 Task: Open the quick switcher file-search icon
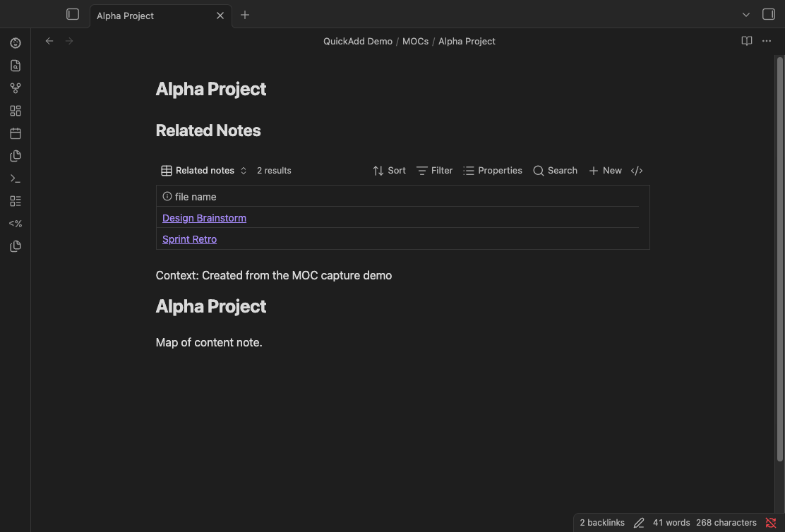[16, 66]
